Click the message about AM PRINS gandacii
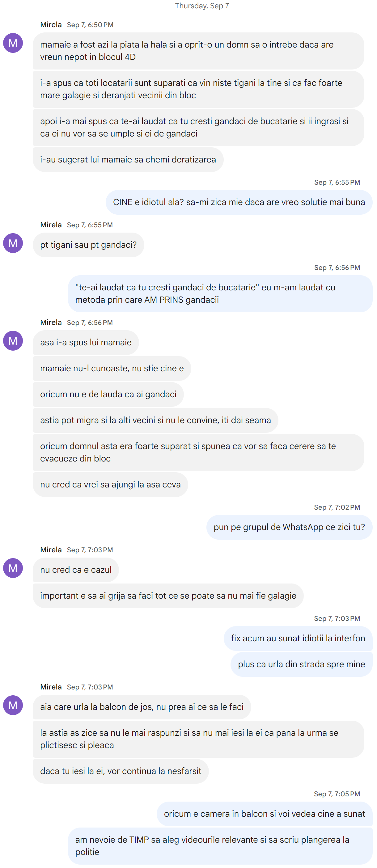The image size is (377, 868). click(220, 293)
